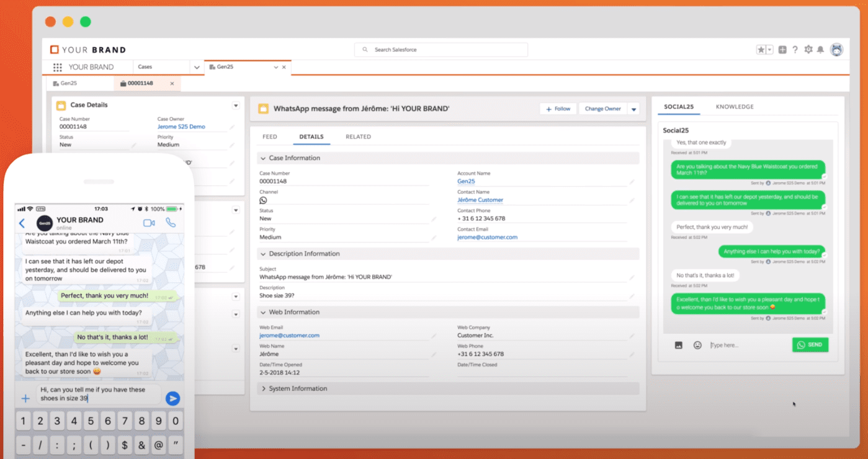Click the Search Salesforce field

(441, 50)
